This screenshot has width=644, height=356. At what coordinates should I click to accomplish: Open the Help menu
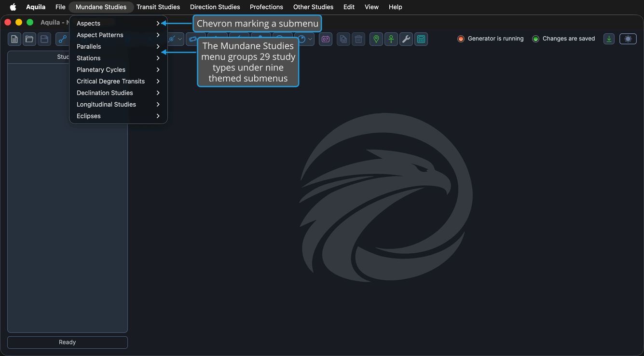396,7
